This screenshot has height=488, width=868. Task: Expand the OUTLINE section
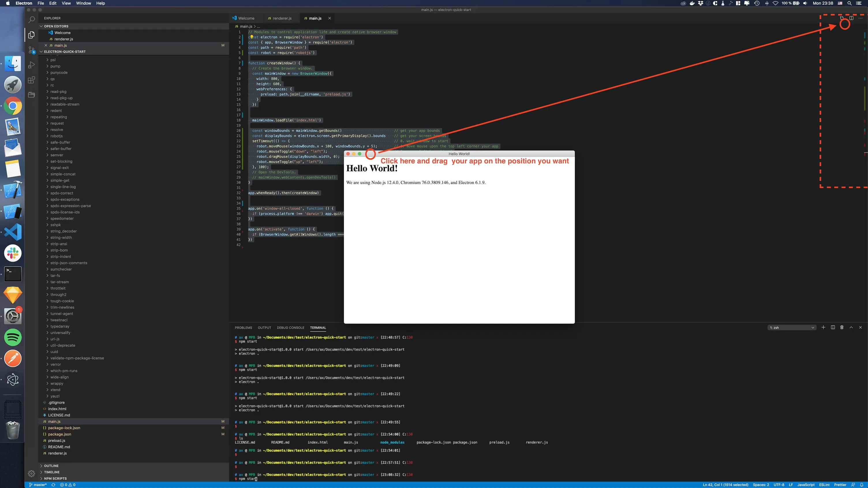tap(51, 466)
